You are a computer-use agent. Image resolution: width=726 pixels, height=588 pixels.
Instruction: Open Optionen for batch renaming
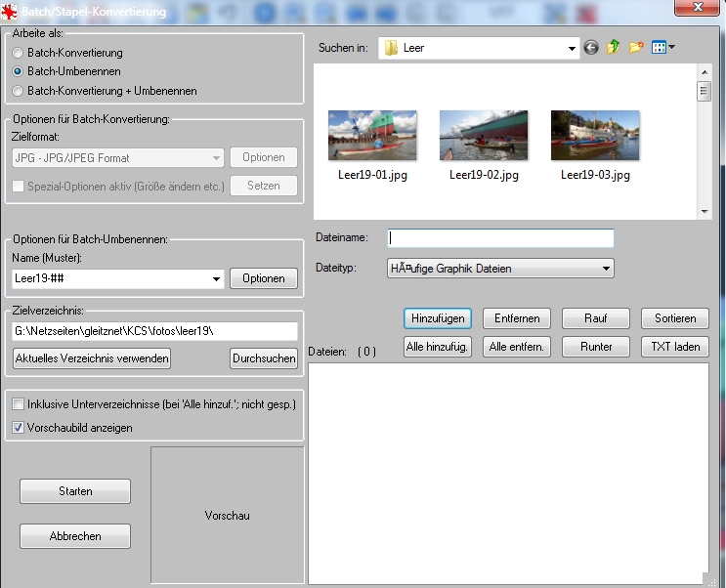point(264,278)
